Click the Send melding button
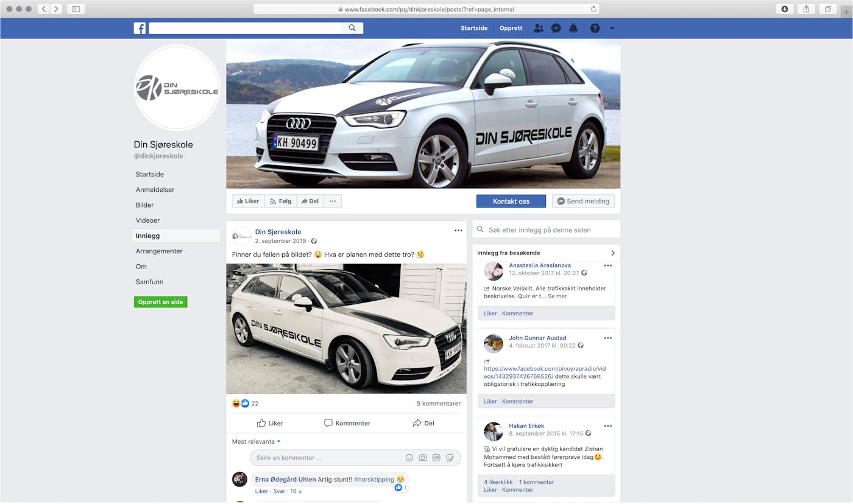853x504 pixels. coord(583,201)
